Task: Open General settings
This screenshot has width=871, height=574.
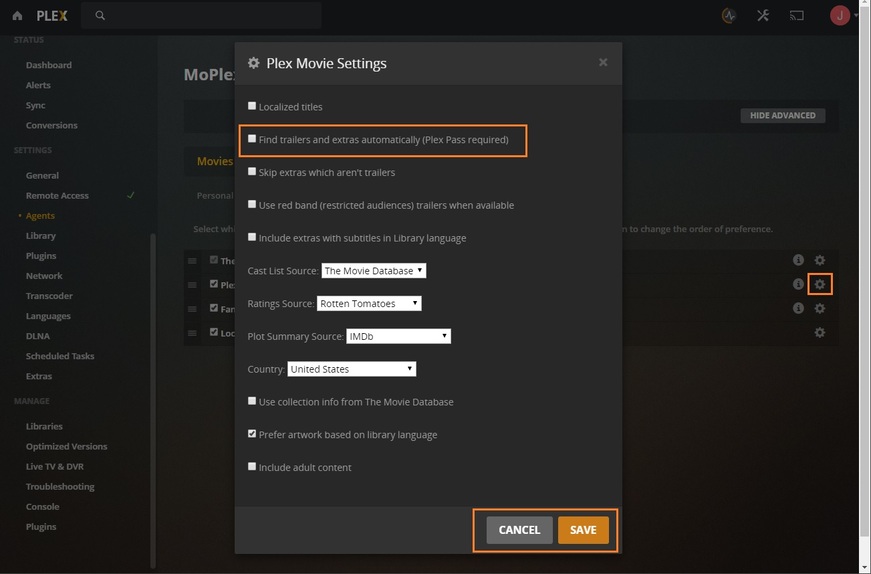Action: click(42, 175)
